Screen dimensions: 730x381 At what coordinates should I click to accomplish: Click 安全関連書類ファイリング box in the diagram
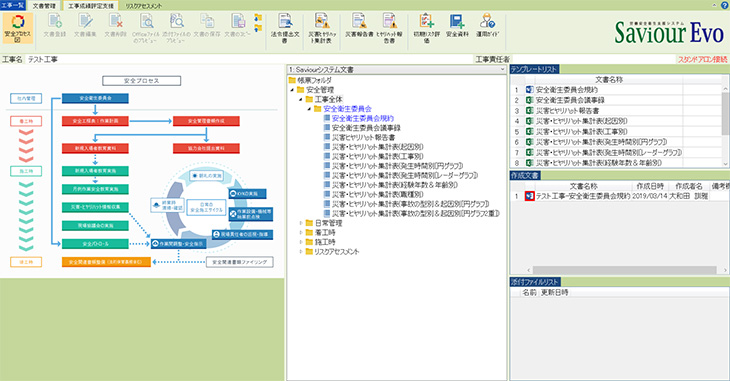[x=239, y=262]
